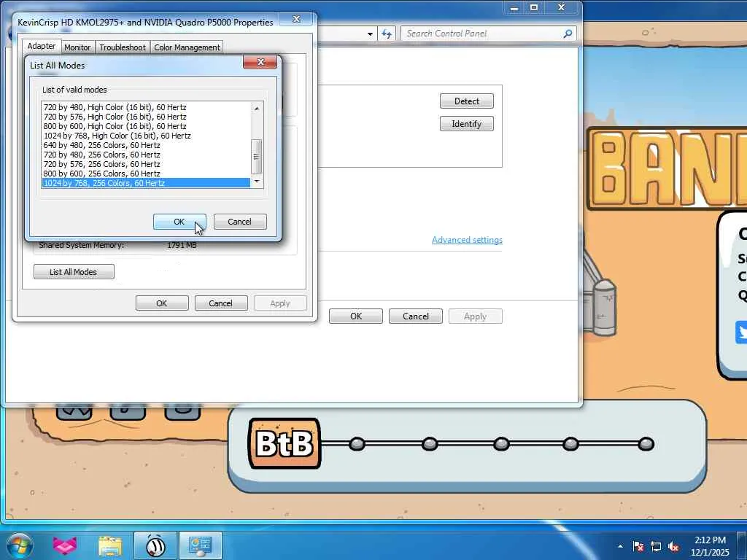
Task: Open the pink fox taskbar app
Action: click(65, 545)
